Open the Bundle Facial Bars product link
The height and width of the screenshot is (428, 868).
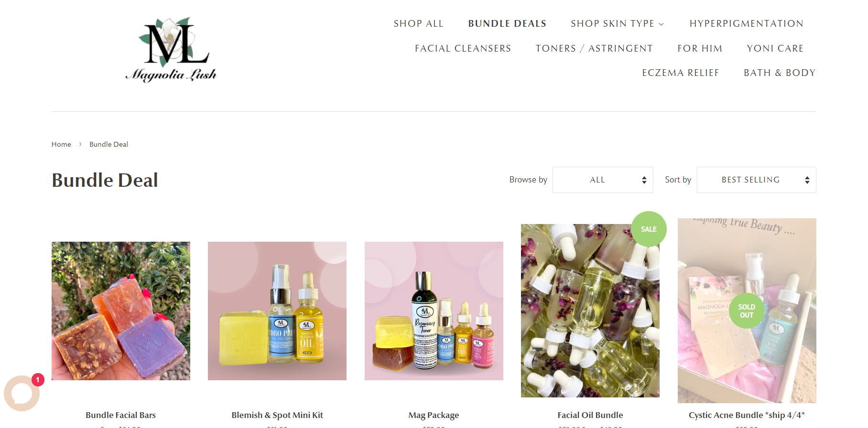[x=121, y=415]
